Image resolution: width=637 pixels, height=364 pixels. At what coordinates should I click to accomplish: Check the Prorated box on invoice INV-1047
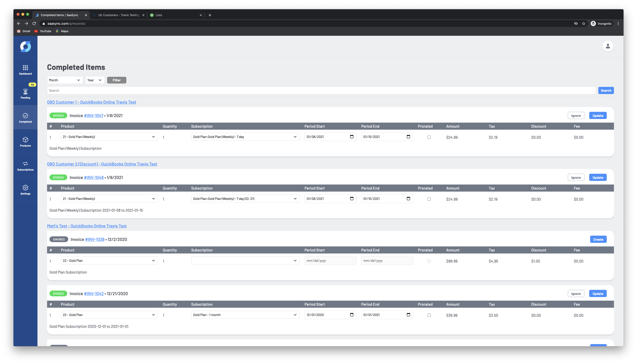(x=429, y=137)
